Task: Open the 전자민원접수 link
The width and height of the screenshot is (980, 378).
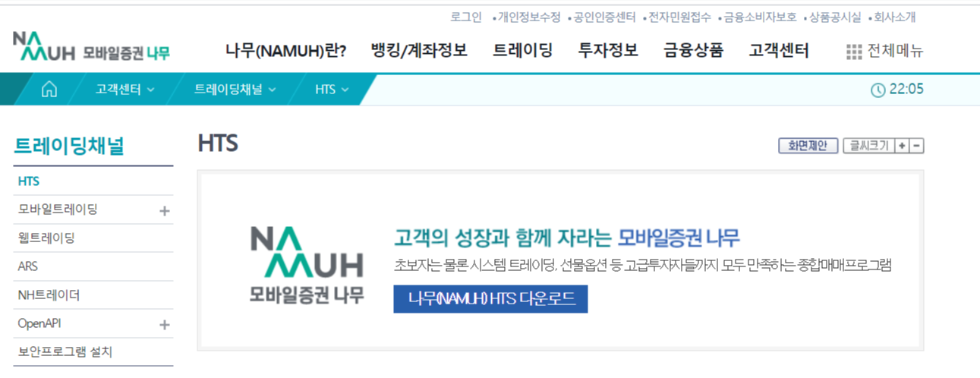Action: (x=679, y=17)
